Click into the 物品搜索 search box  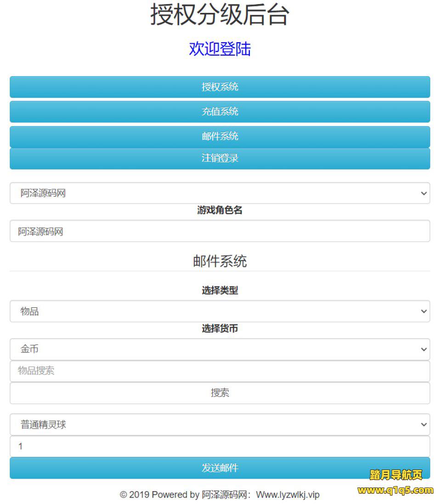[x=220, y=371]
